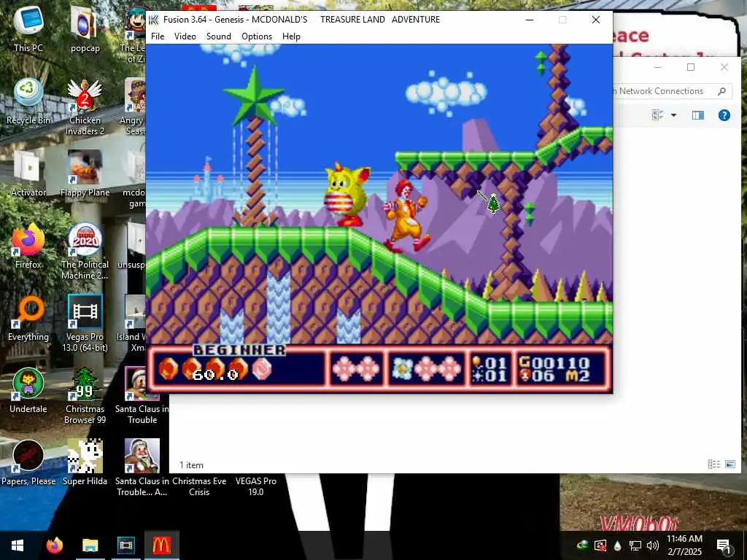Screen dimensions: 747x560
Task: Open Help in Network Connections window
Action: click(x=724, y=114)
